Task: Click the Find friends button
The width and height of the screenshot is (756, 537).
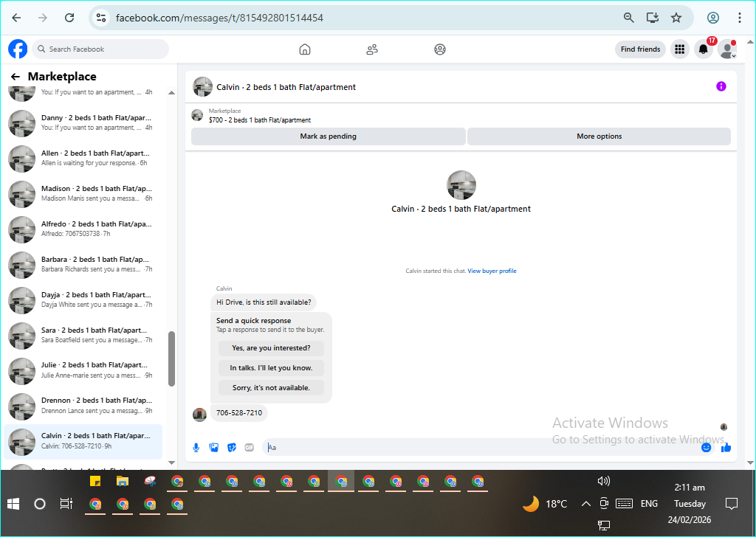Action: [x=640, y=49]
